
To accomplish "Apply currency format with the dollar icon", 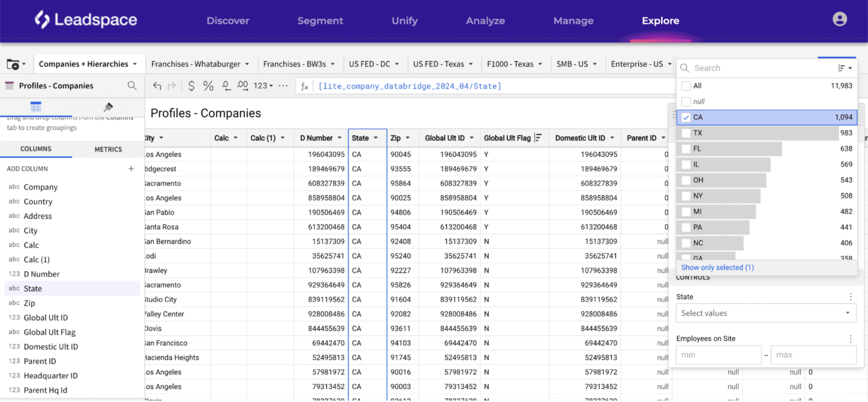I will tap(191, 86).
